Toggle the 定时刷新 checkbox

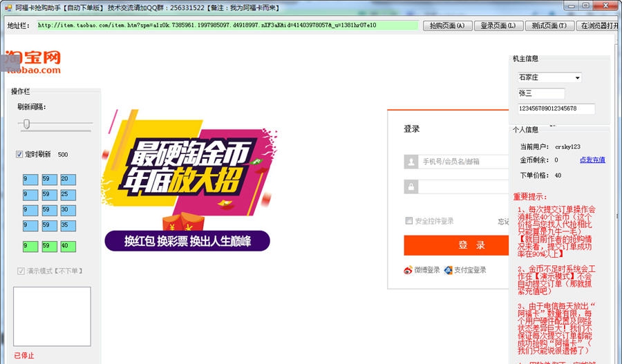click(x=19, y=154)
